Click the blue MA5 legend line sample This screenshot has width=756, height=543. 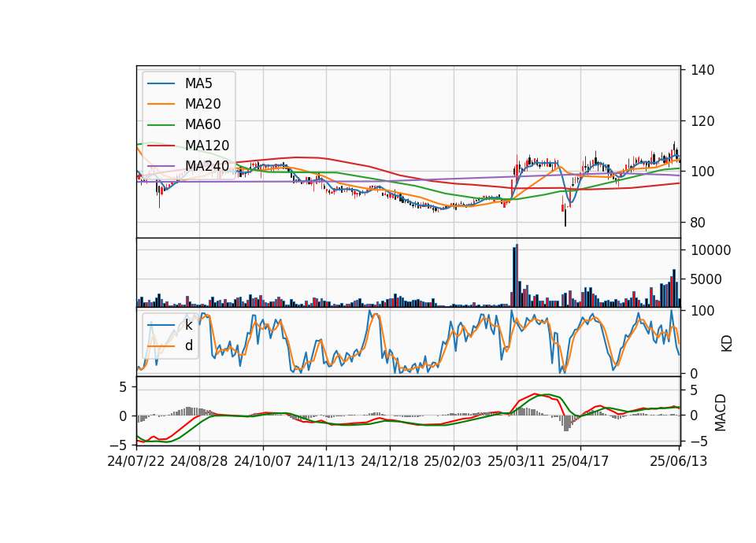161,84
